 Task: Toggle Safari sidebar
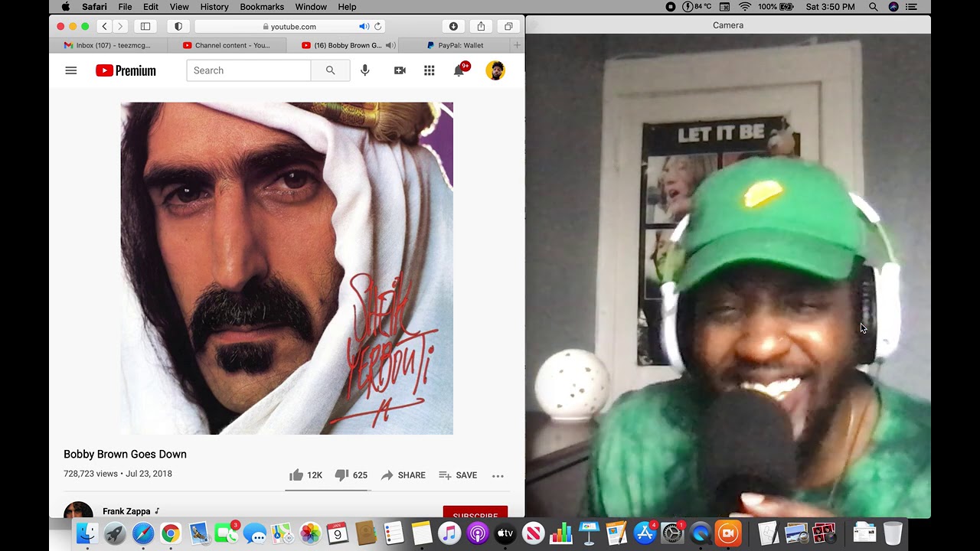(x=145, y=26)
